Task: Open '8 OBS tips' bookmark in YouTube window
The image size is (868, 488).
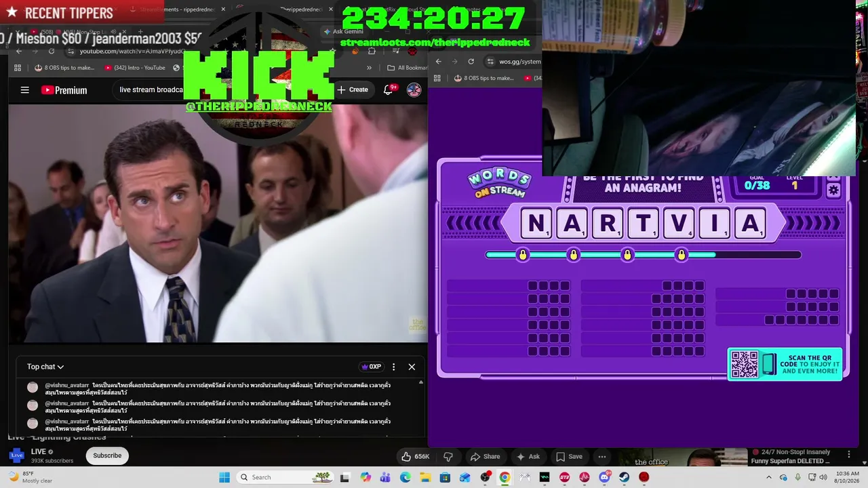Action: point(64,68)
